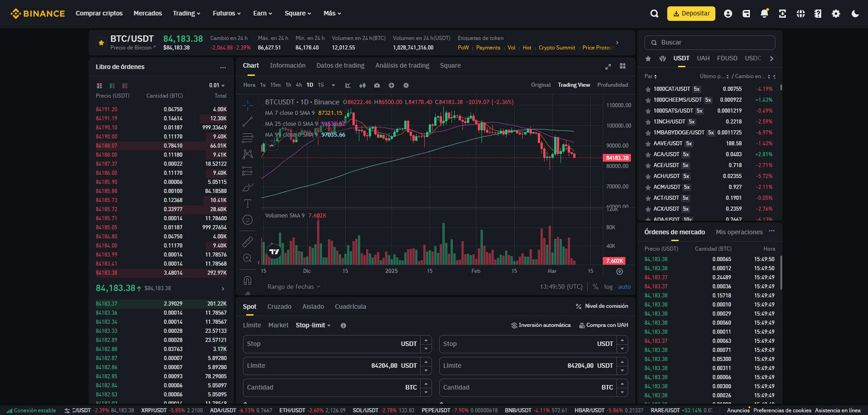The height and width of the screenshot is (415, 868).
Task: Expand the Earn menu
Action: [x=263, y=13]
